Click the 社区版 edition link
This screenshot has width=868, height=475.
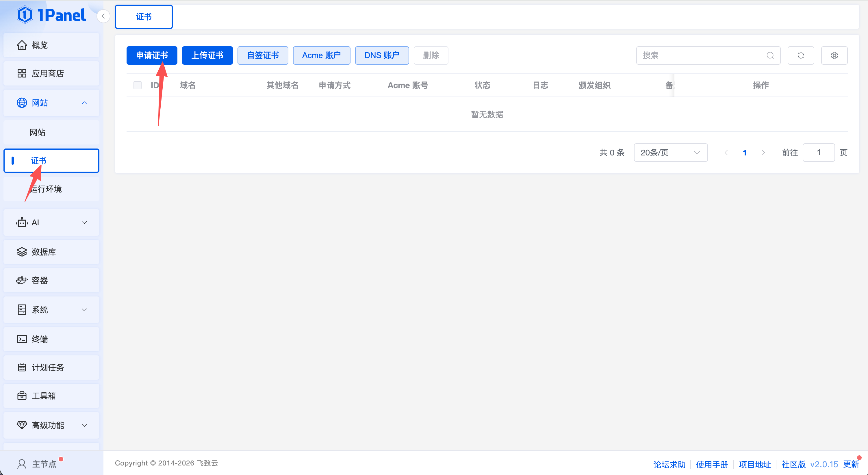[793, 464]
